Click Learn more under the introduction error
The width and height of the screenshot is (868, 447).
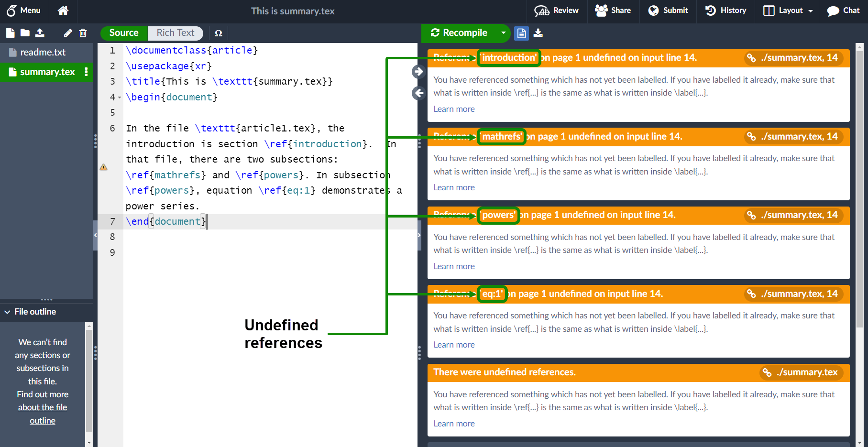pos(454,109)
